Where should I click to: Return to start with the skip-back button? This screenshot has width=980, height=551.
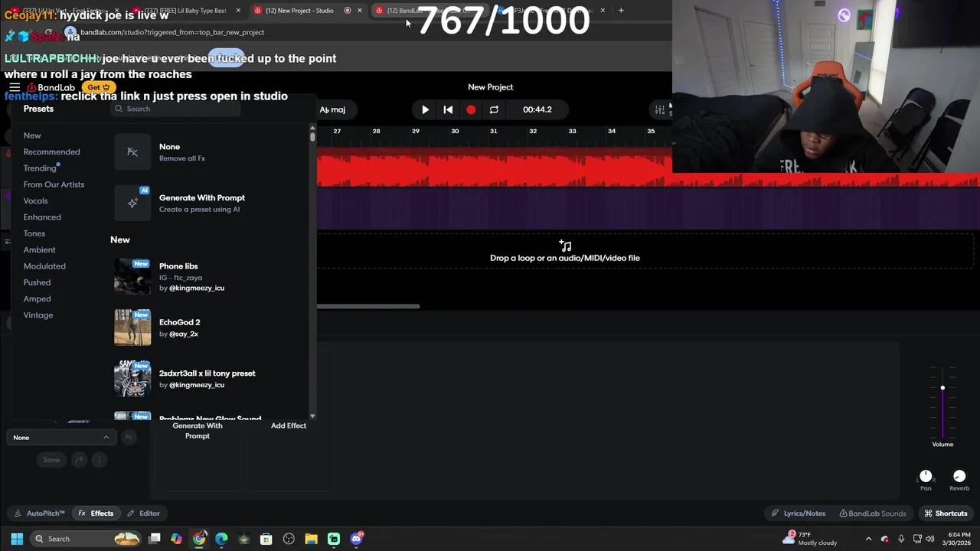pyautogui.click(x=448, y=109)
